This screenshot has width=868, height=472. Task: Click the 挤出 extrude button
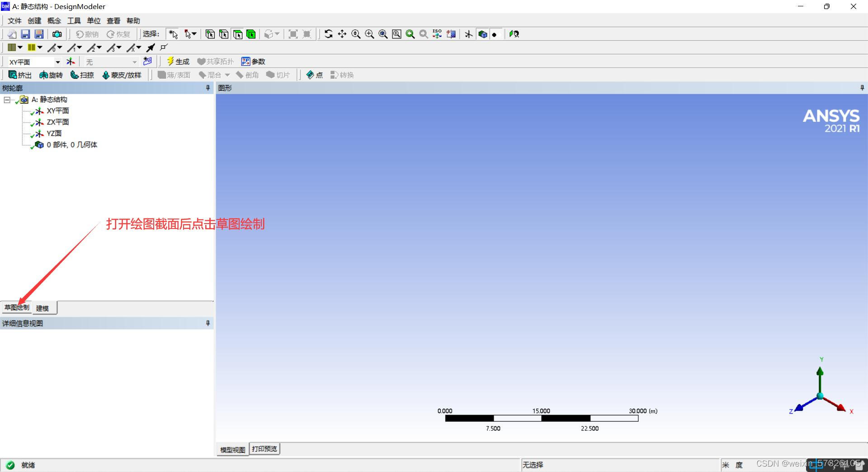point(20,75)
